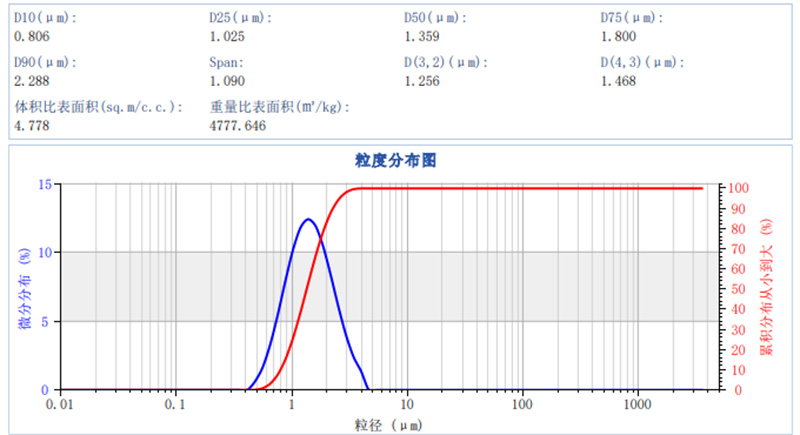Select the D75 value 1.800
The width and height of the screenshot is (800, 435).
click(617, 37)
